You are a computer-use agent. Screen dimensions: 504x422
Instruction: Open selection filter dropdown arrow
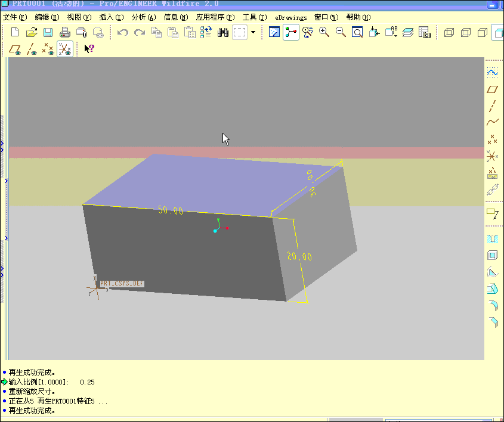(253, 32)
